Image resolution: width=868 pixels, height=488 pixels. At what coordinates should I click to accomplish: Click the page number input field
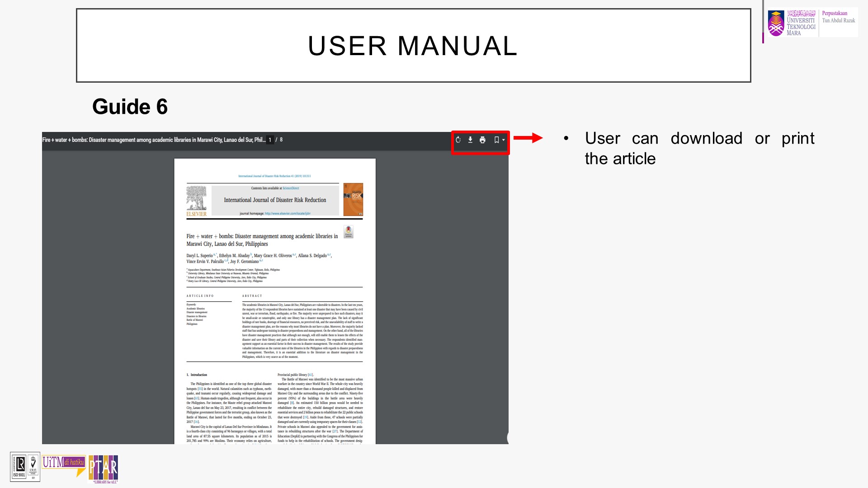[x=270, y=140]
